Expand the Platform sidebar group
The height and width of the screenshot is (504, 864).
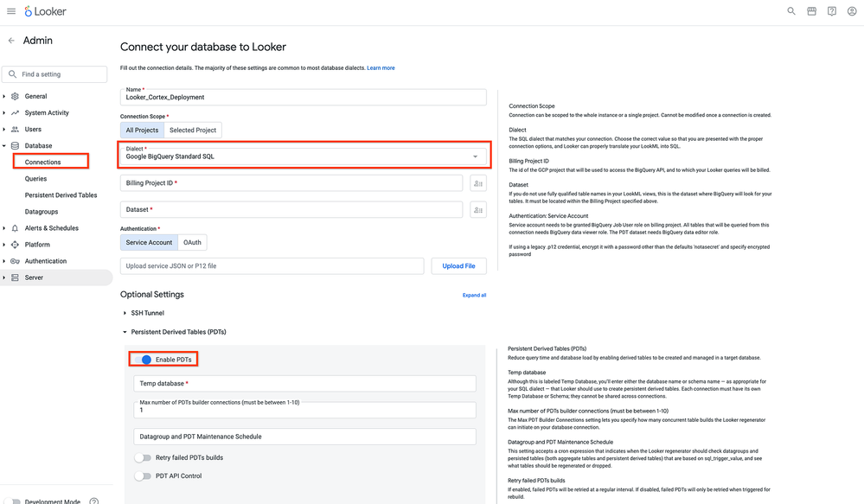[3, 245]
